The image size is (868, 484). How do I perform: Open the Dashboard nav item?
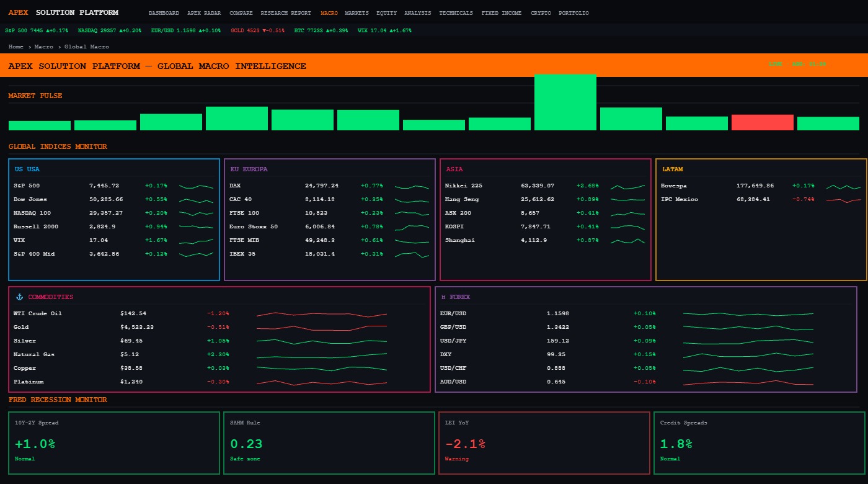click(164, 13)
